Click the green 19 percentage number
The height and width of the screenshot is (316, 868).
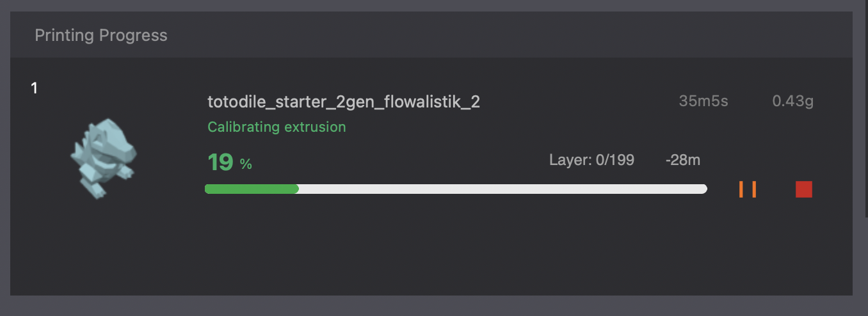220,162
